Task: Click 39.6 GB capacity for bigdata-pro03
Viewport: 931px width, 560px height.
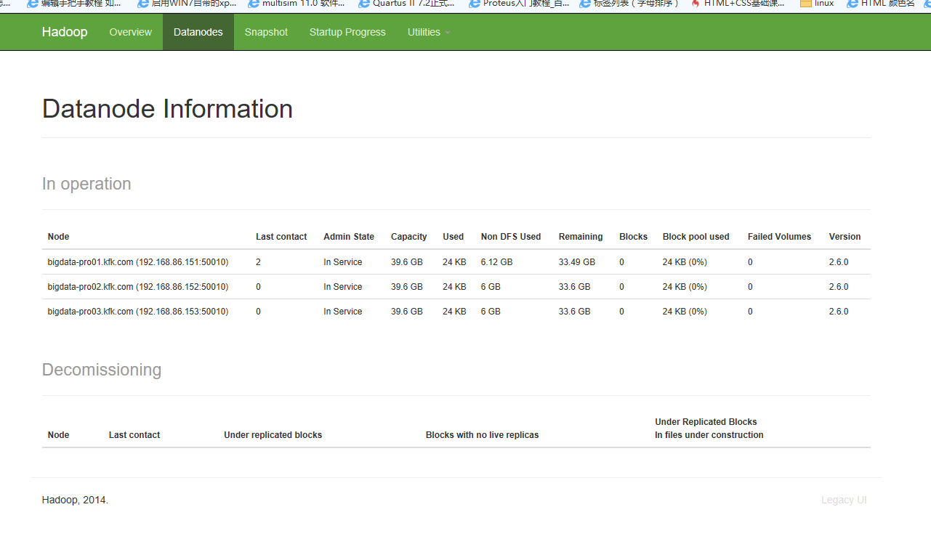Action: pos(407,312)
